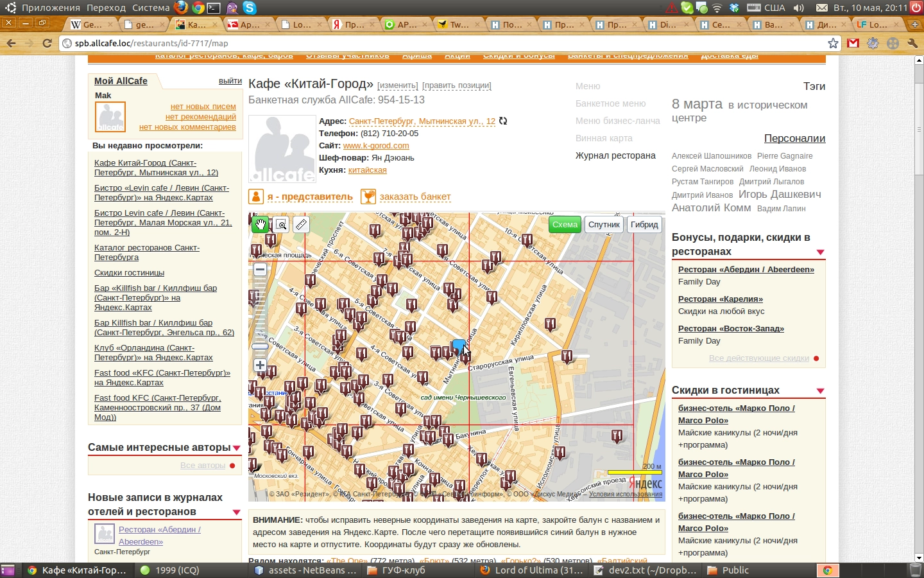Click the banquet order glass icon
Image resolution: width=924 pixels, height=578 pixels.
coord(368,197)
